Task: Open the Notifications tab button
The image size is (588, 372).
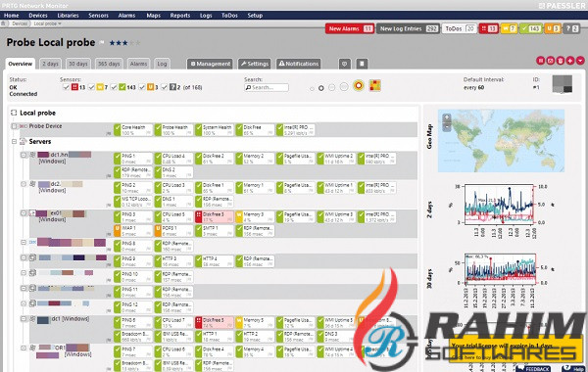Action: coord(299,64)
